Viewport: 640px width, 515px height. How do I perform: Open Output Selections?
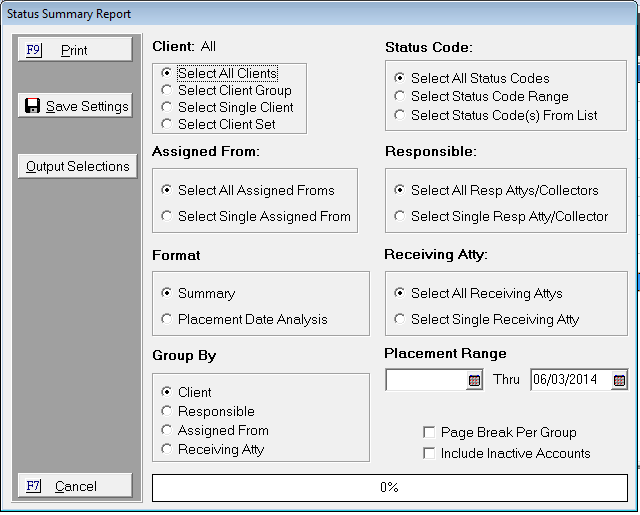click(x=77, y=166)
